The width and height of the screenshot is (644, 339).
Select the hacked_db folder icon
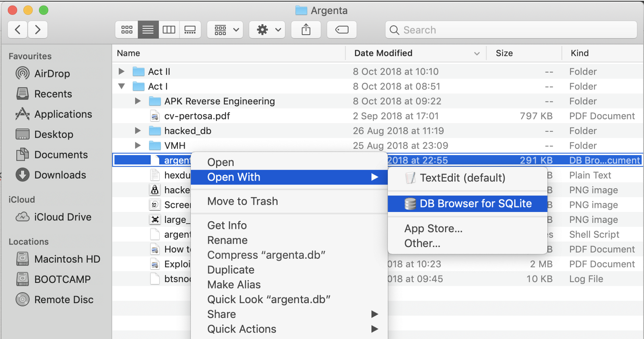coord(155,131)
